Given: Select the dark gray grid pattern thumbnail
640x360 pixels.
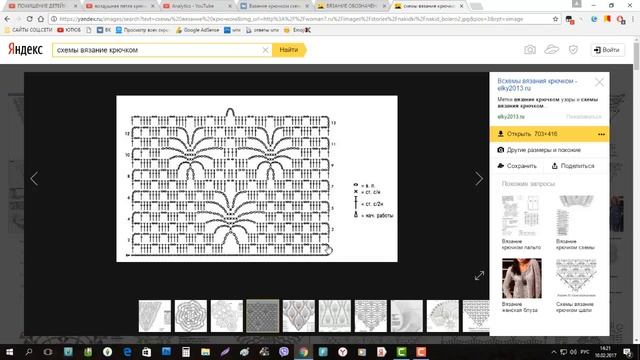Looking at the screenshot, I should 262,316.
